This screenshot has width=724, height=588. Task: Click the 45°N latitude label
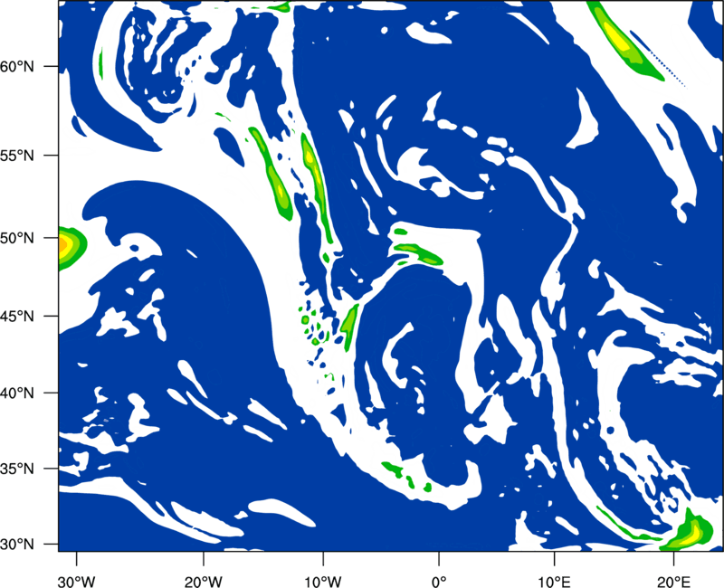coord(17,317)
